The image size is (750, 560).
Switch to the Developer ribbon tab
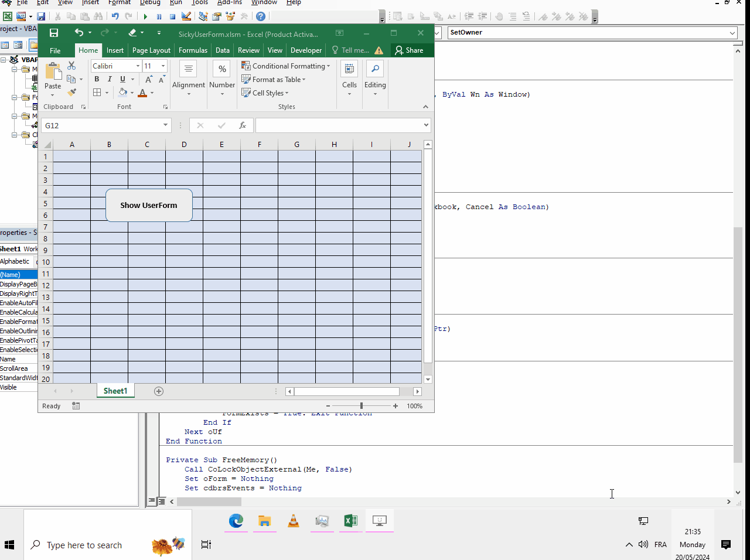pyautogui.click(x=306, y=50)
